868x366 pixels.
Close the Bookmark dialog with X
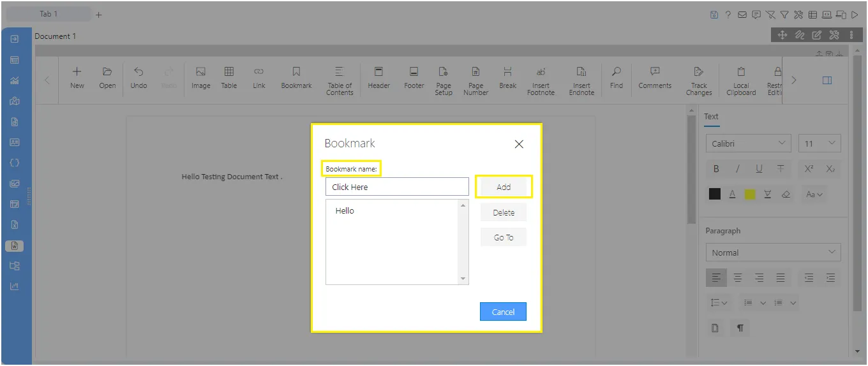pyautogui.click(x=519, y=144)
